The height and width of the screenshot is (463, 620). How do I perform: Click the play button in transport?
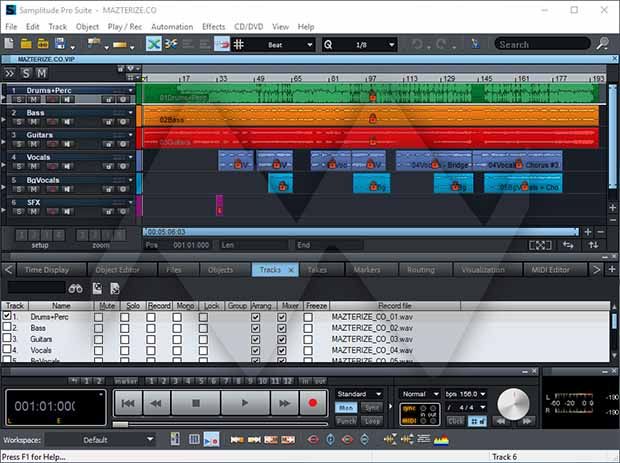coord(245,403)
